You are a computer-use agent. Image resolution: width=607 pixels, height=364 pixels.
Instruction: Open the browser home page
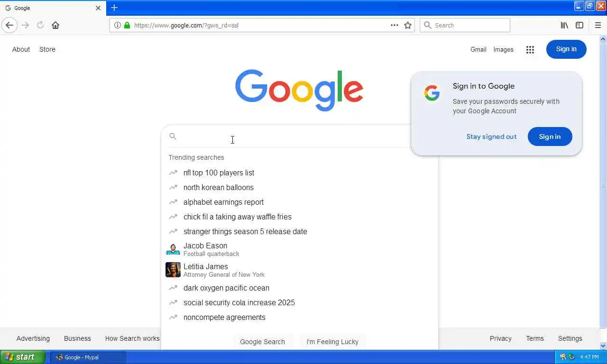tap(55, 25)
